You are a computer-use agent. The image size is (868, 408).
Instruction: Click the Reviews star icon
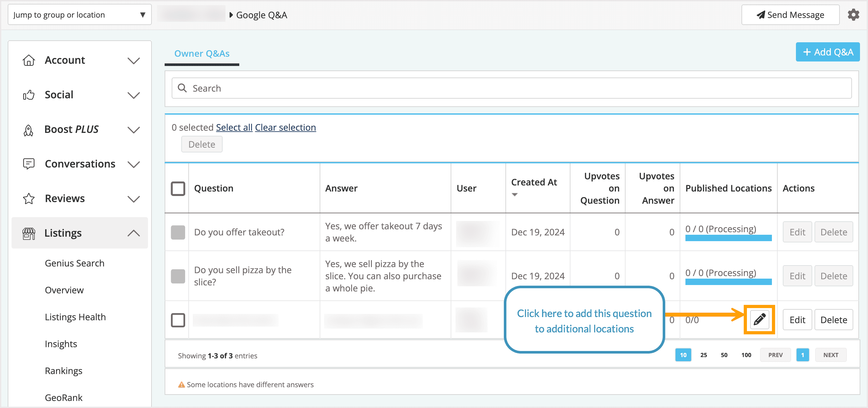tap(29, 199)
